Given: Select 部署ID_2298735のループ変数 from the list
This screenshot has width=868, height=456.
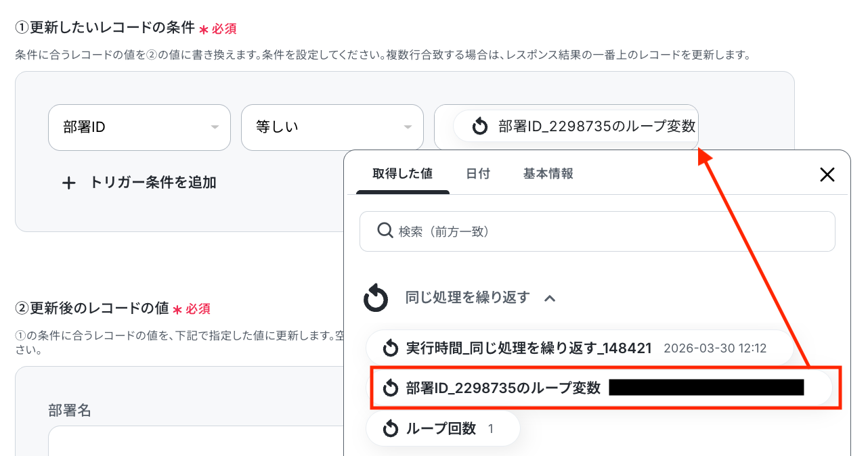Looking at the screenshot, I should [x=503, y=388].
